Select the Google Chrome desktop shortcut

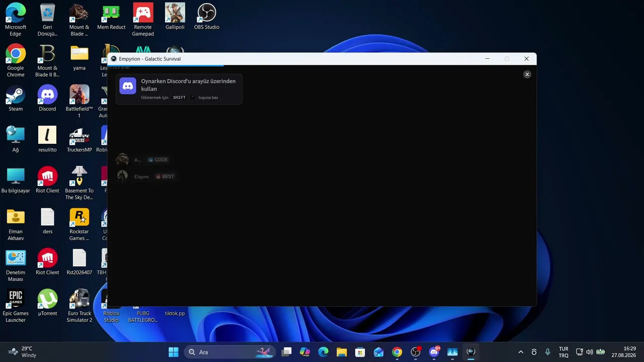[16, 60]
